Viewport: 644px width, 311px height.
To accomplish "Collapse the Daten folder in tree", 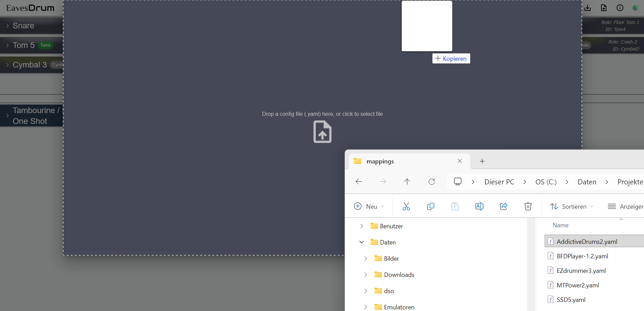I will pos(361,242).
